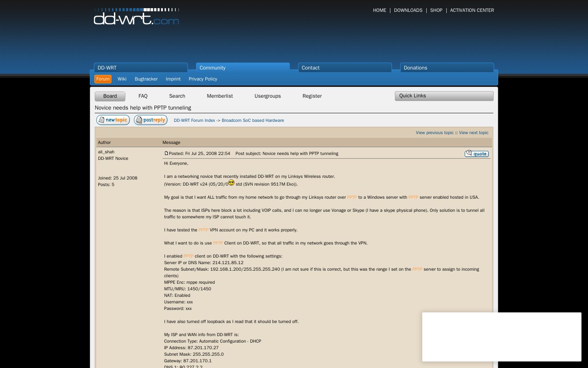The width and height of the screenshot is (588, 368).
Task: Open the Bugtracker submenu item
Action: click(x=146, y=79)
